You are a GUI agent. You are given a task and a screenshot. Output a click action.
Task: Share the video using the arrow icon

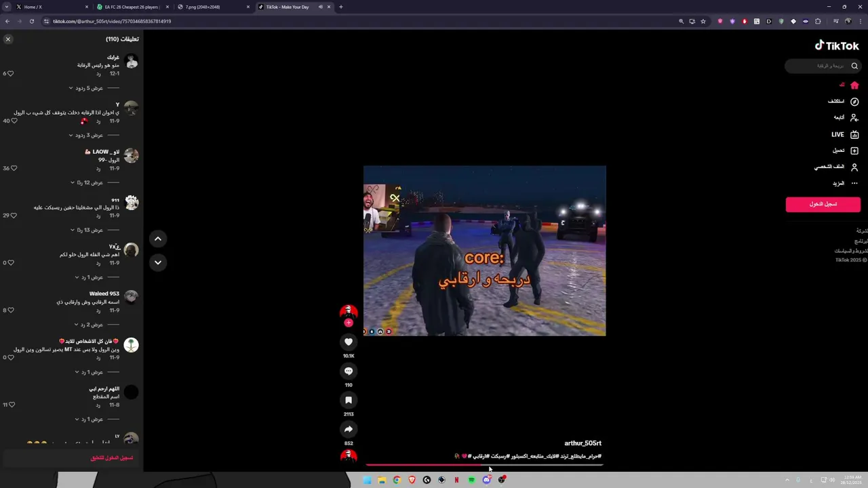point(349,429)
